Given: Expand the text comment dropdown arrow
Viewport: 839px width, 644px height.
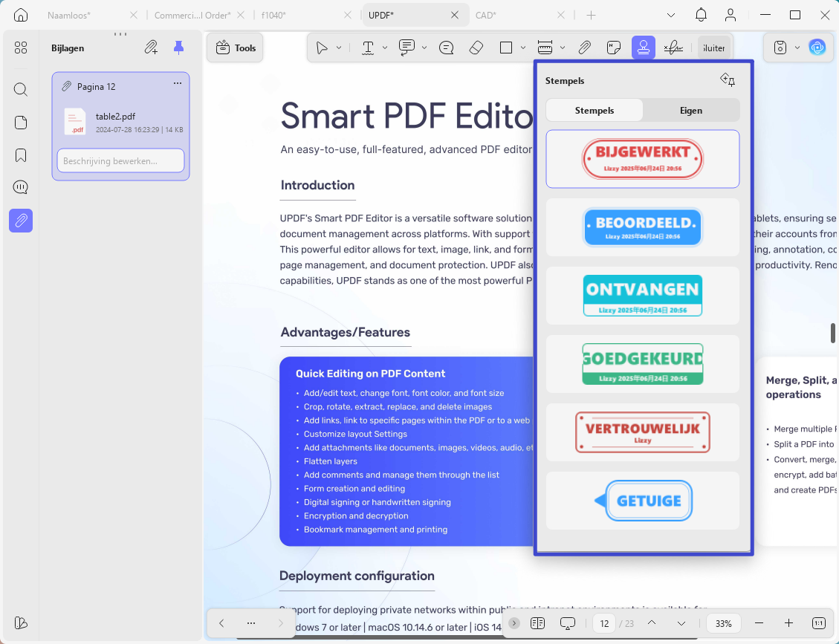Looking at the screenshot, I should (x=424, y=48).
